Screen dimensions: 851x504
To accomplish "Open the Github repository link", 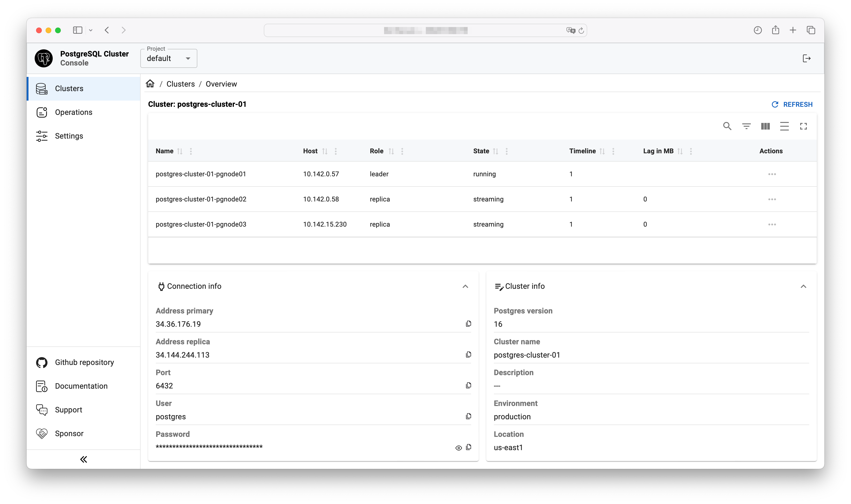I will [83, 362].
